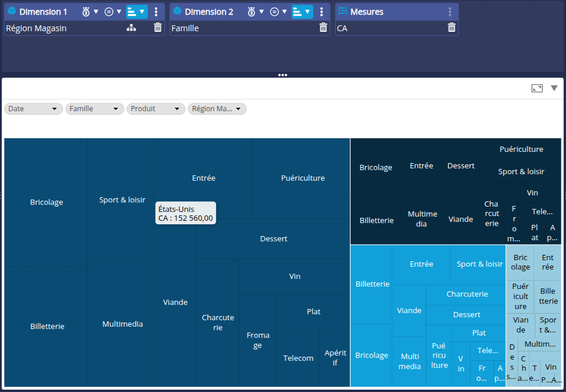566x392 pixels.
Task: Delete the Famille dimension via its trash icon
Action: coord(323,27)
